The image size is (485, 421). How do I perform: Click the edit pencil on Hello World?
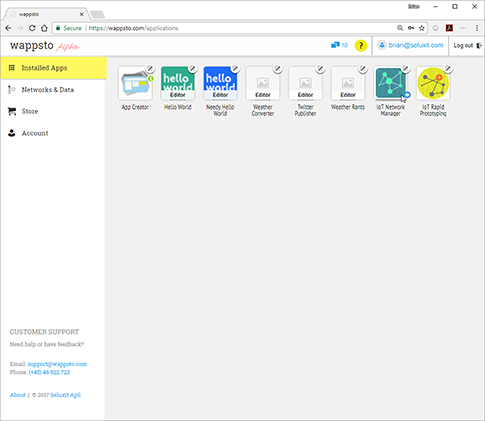[x=193, y=69]
